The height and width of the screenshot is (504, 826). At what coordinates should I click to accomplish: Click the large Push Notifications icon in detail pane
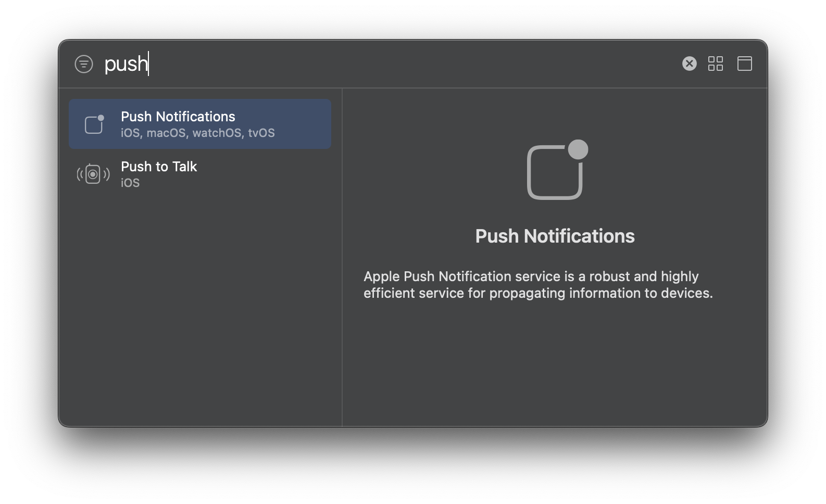click(557, 170)
